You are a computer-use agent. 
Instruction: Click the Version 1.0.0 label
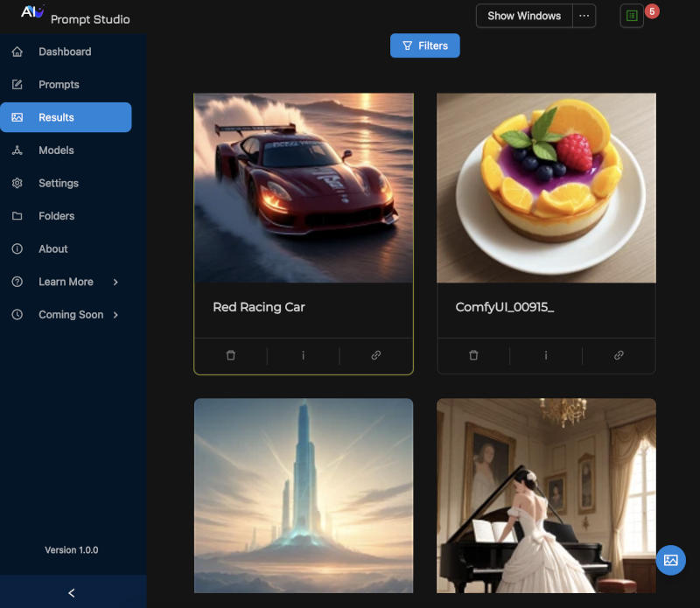point(72,550)
